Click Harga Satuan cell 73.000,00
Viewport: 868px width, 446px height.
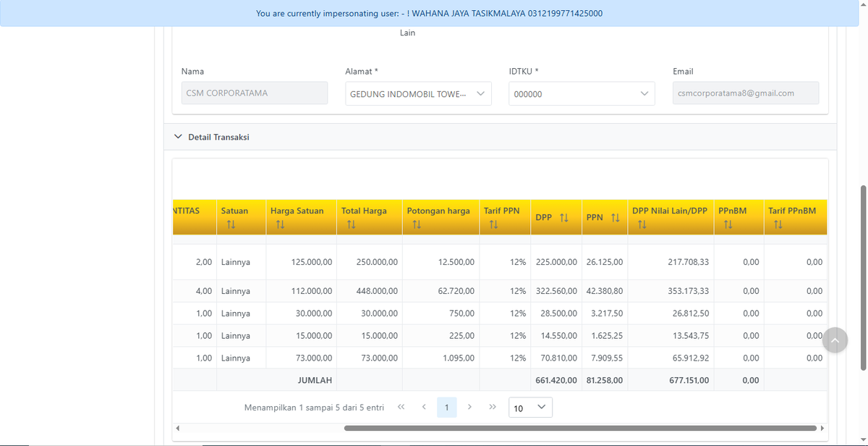pyautogui.click(x=314, y=358)
